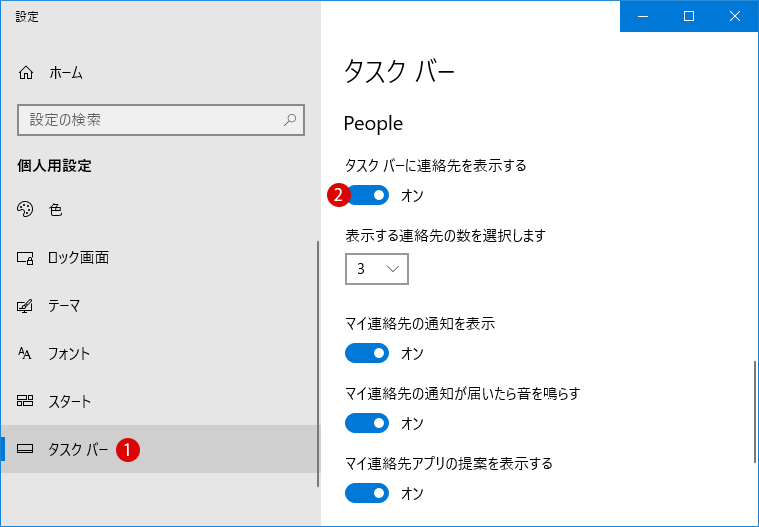Click the theme icon (テーマ)
The height and width of the screenshot is (527, 759).
click(26, 306)
